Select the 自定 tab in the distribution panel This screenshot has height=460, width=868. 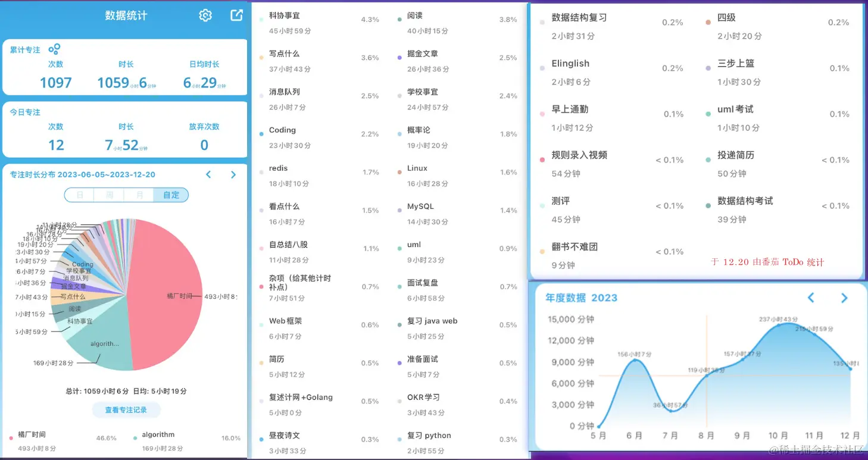click(171, 195)
